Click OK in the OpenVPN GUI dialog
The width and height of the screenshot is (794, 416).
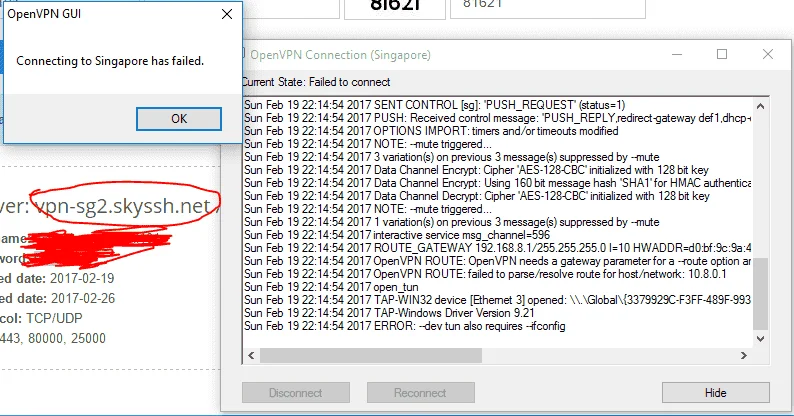point(179,119)
